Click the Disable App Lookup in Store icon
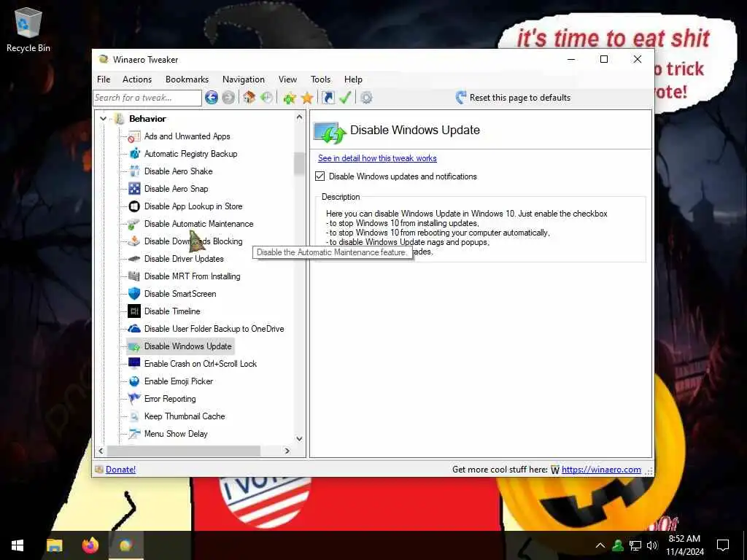 134,206
